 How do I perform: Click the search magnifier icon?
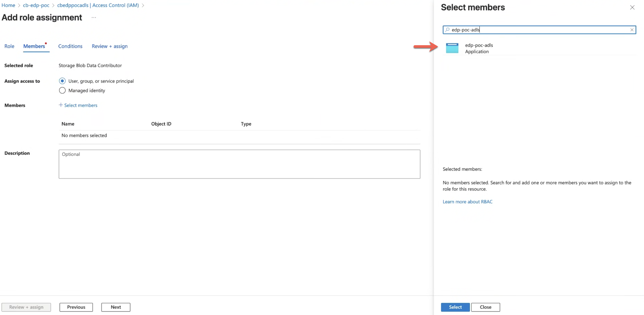(447, 30)
